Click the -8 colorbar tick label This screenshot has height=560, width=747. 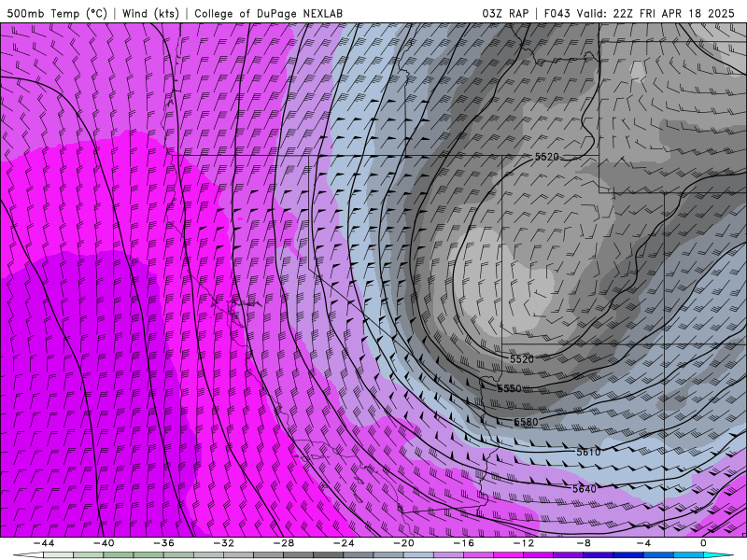click(584, 543)
